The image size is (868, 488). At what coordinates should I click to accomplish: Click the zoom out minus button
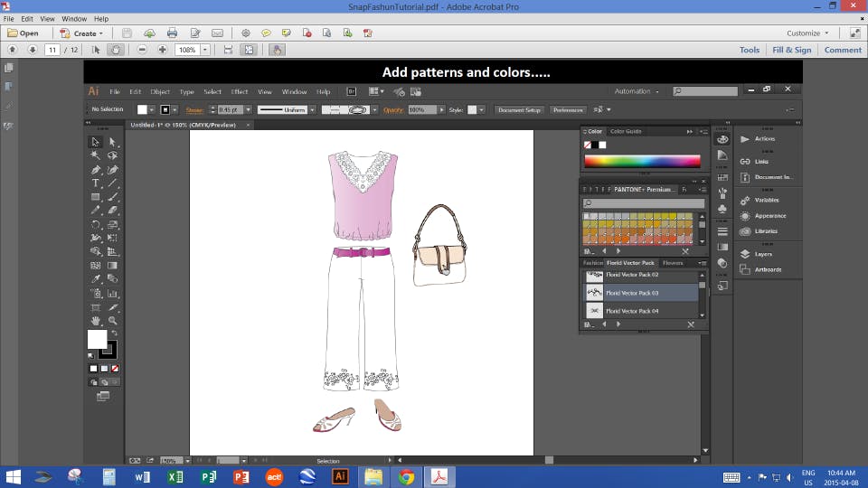[142, 50]
